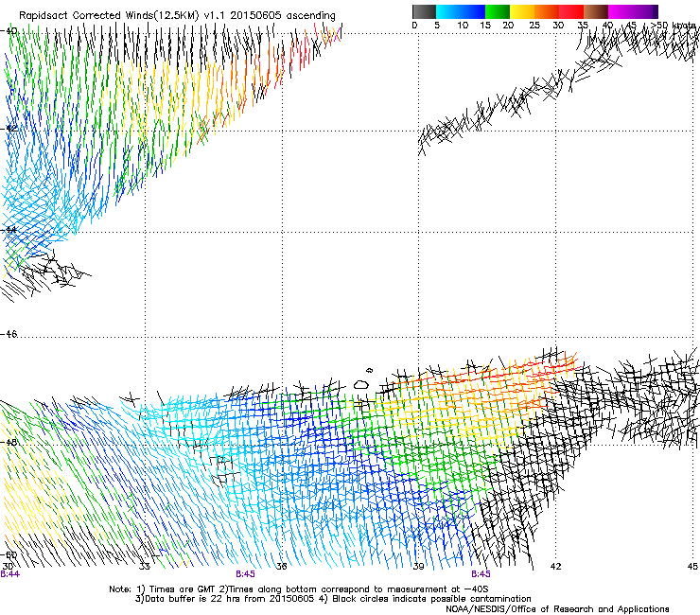Click the 36 longitude axis label
700x615 pixels.
(x=281, y=567)
